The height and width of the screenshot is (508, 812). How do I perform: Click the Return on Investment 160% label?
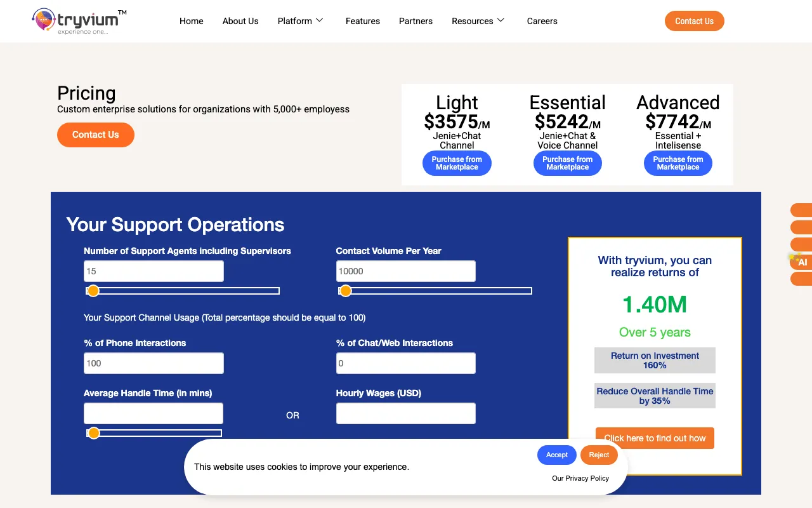(655, 360)
